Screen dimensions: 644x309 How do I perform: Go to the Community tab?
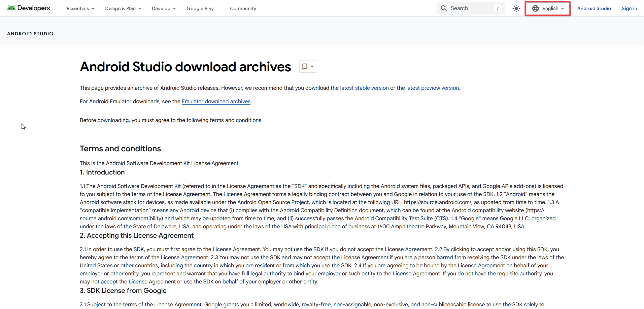tap(243, 8)
